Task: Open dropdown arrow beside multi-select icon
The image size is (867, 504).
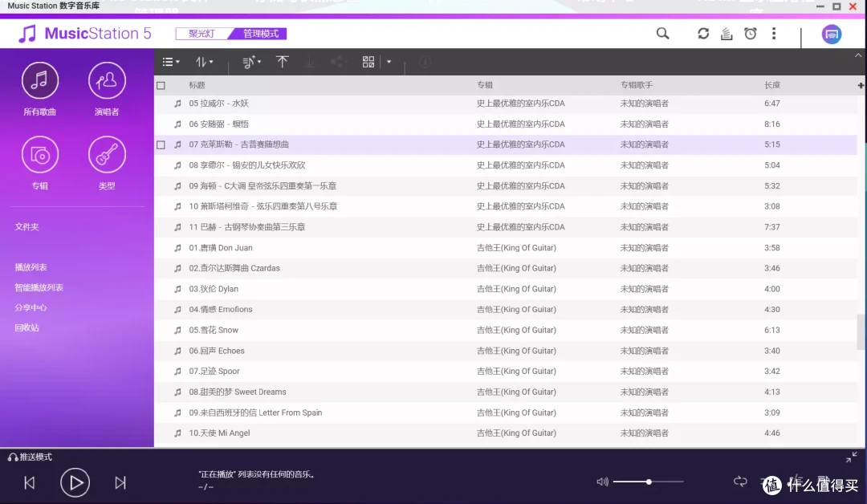Action: coord(389,62)
